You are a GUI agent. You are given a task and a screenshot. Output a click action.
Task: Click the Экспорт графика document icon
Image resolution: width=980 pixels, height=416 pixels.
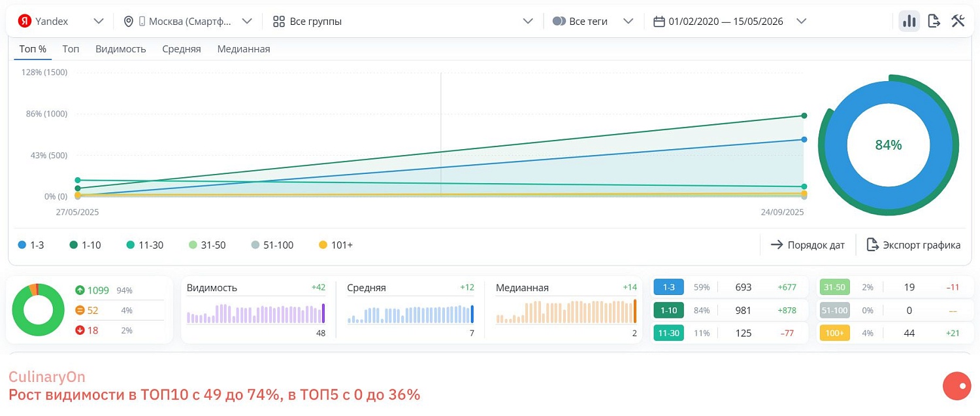872,245
